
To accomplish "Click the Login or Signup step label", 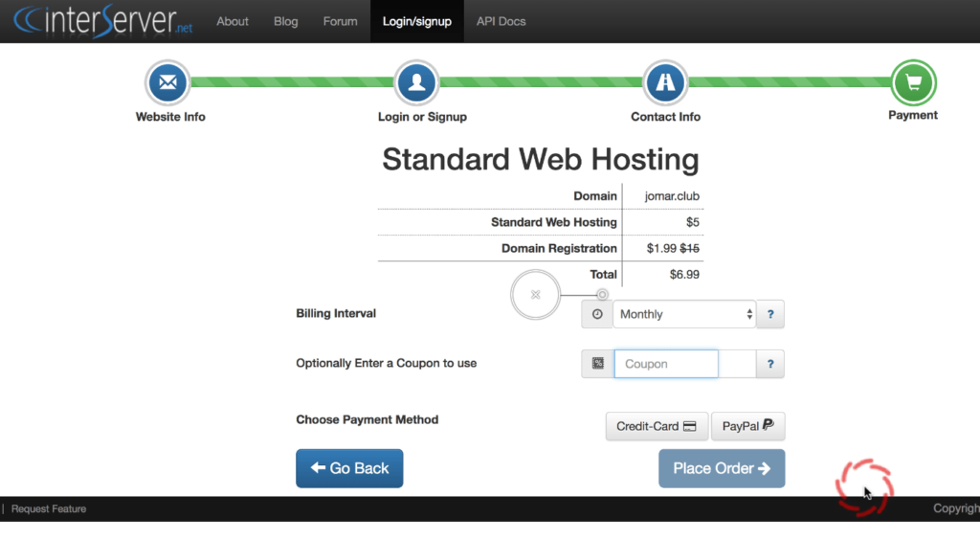I will pos(422,117).
